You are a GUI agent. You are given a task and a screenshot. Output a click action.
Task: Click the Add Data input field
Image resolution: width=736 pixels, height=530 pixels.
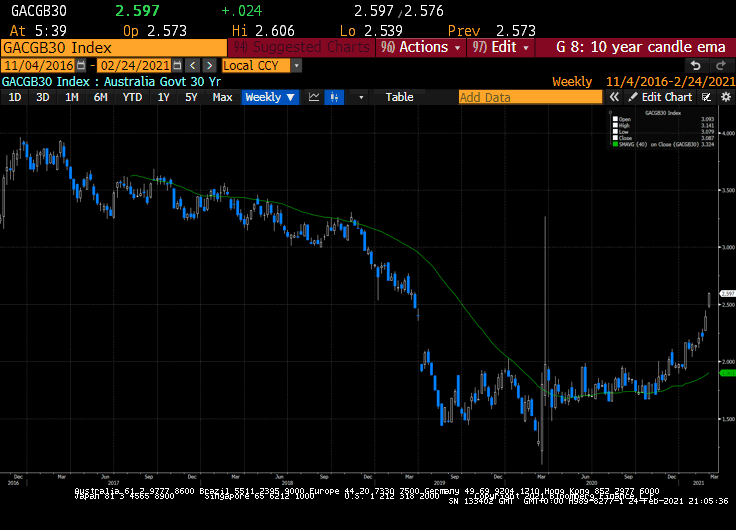[x=530, y=97]
